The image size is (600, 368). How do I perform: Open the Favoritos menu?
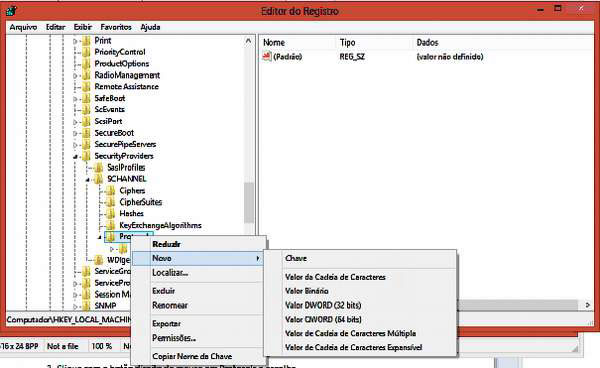coord(116,27)
